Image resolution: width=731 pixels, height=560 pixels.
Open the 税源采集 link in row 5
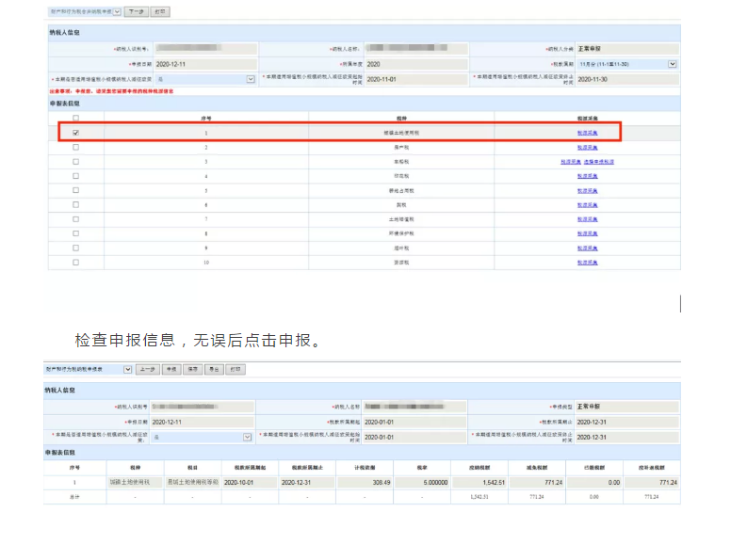(588, 190)
